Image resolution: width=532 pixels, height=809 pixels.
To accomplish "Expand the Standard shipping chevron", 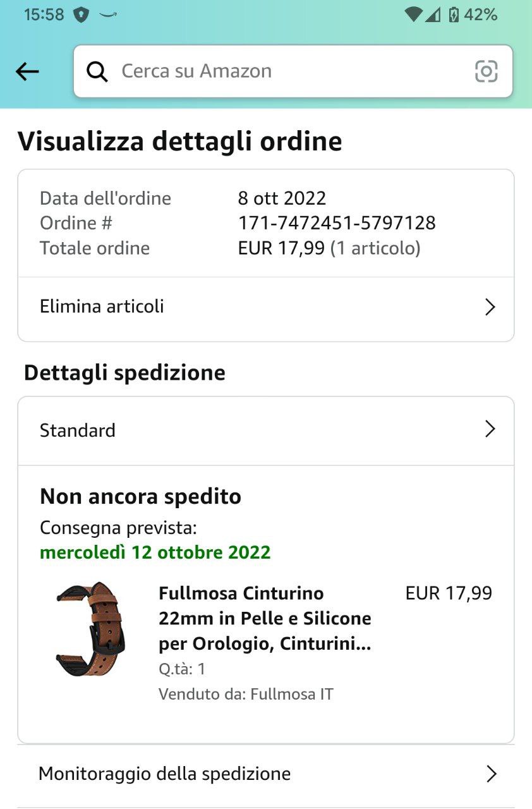I will point(490,430).
